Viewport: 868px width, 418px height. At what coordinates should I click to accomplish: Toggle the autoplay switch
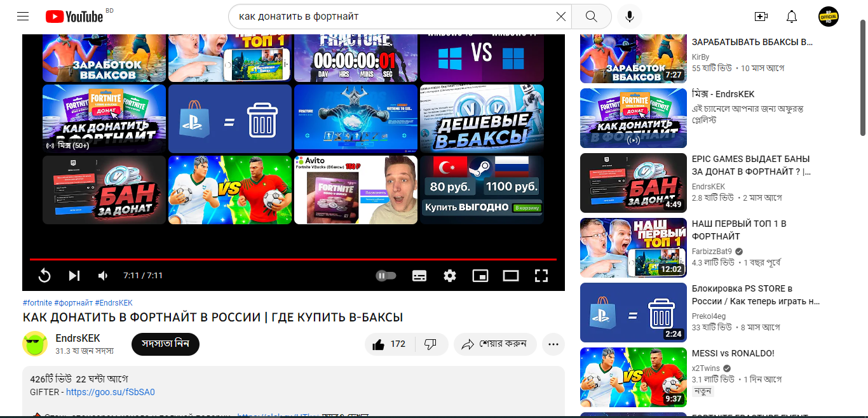[x=386, y=276]
